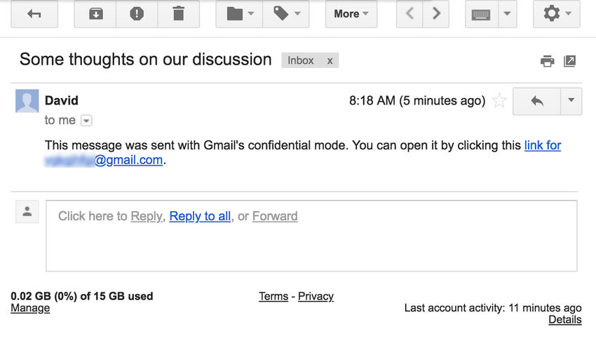Expand the More actions menu
596x364 pixels.
coord(351,14)
